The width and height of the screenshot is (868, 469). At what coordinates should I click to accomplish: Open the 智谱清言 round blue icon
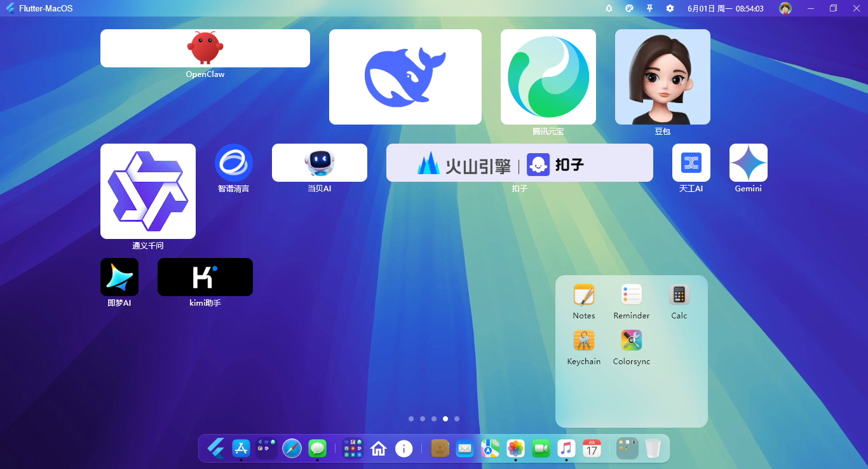point(234,163)
